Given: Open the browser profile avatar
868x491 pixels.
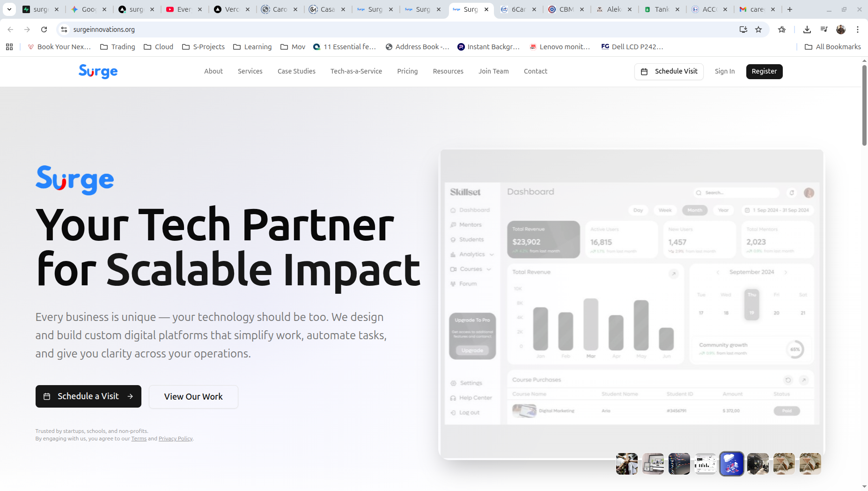Looking at the screenshot, I should [841, 30].
